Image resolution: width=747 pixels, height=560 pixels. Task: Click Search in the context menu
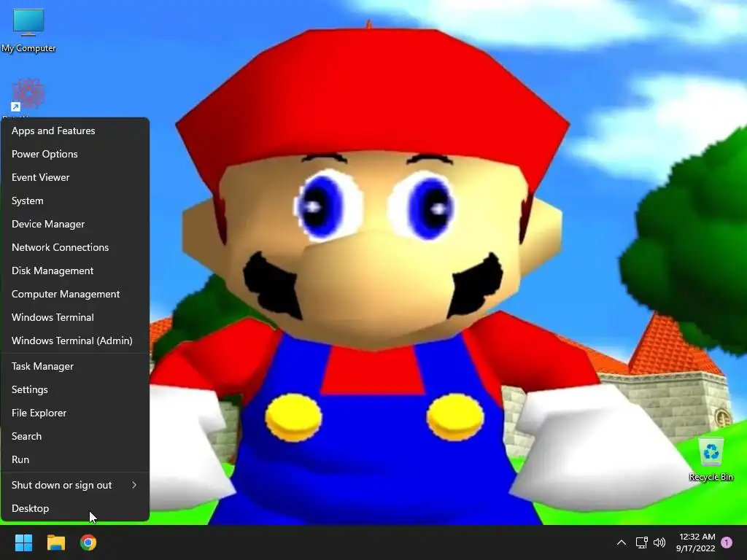click(75, 436)
